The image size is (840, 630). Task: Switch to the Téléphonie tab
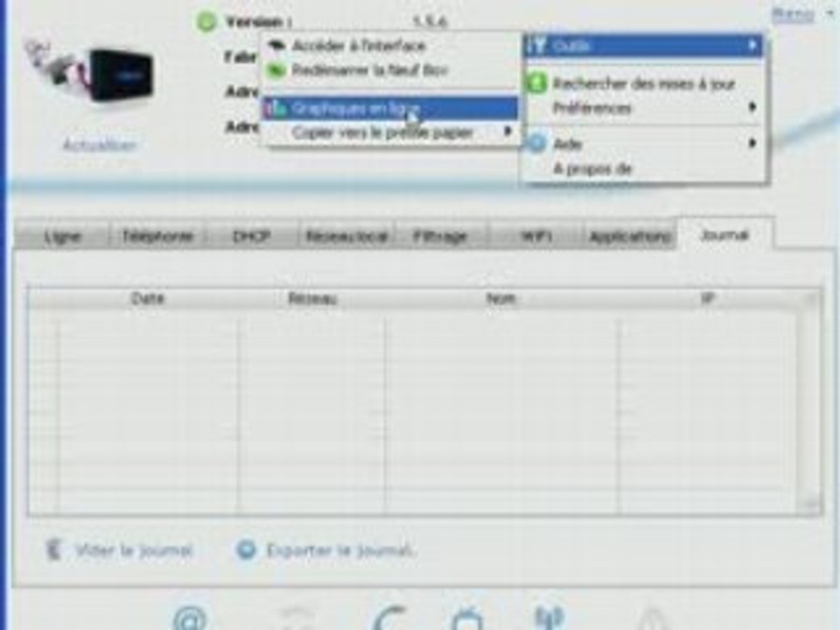point(157,235)
